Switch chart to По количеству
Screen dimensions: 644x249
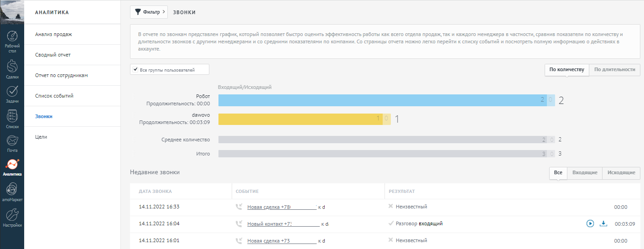(x=566, y=70)
